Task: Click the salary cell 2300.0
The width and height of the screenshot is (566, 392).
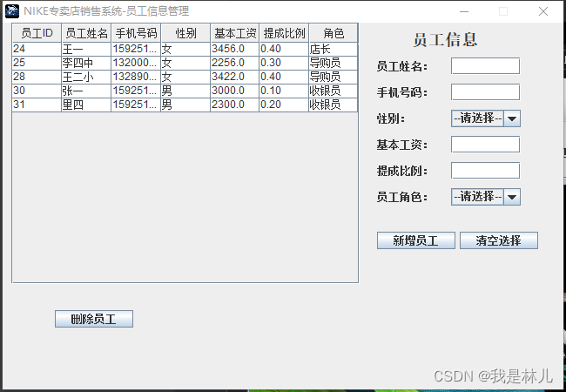Action: coord(235,105)
